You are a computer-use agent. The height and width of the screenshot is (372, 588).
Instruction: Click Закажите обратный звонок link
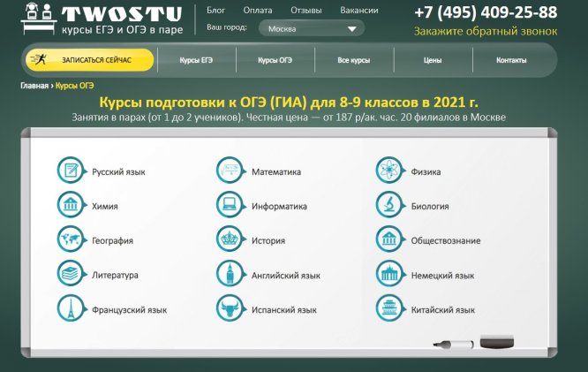pyautogui.click(x=486, y=31)
